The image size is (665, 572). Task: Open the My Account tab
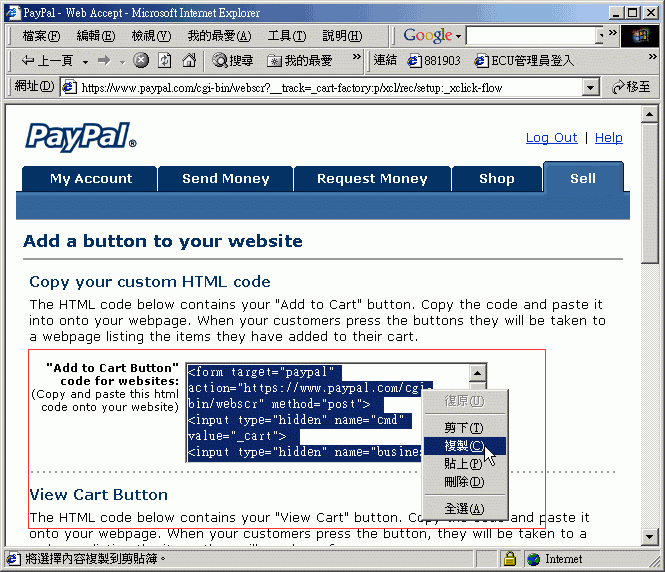coord(91,179)
